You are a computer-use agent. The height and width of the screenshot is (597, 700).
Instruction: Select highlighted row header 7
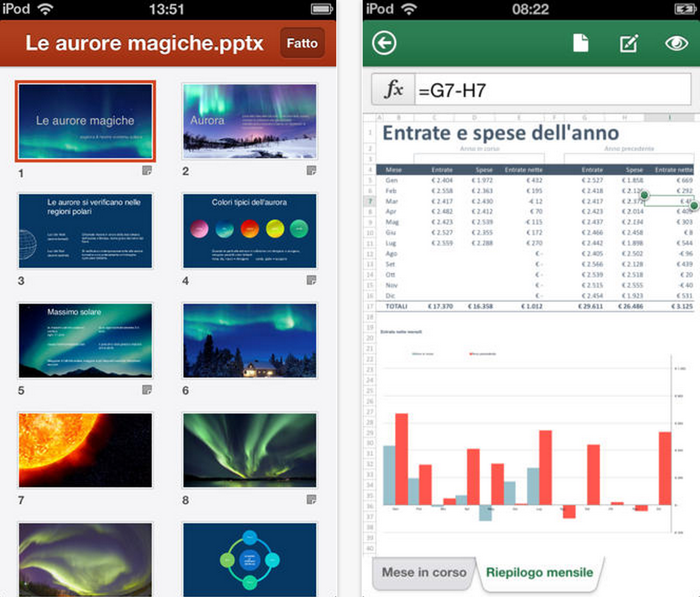pyautogui.click(x=370, y=201)
